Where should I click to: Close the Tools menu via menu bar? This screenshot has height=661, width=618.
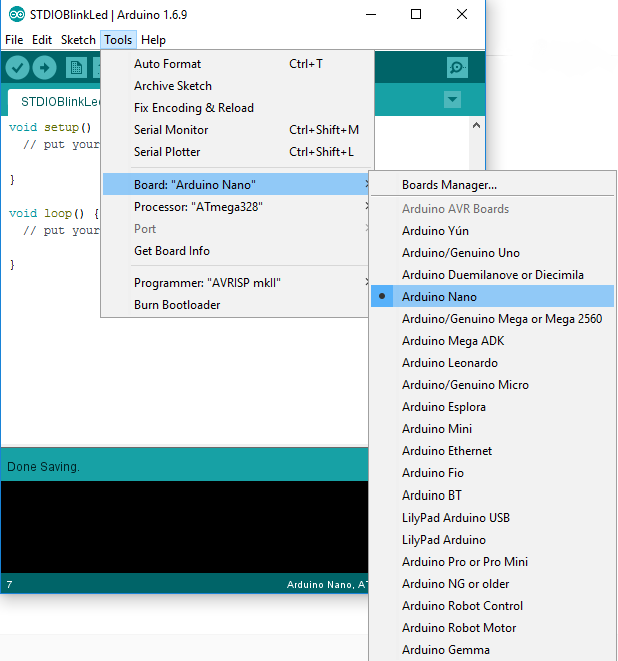coord(118,40)
